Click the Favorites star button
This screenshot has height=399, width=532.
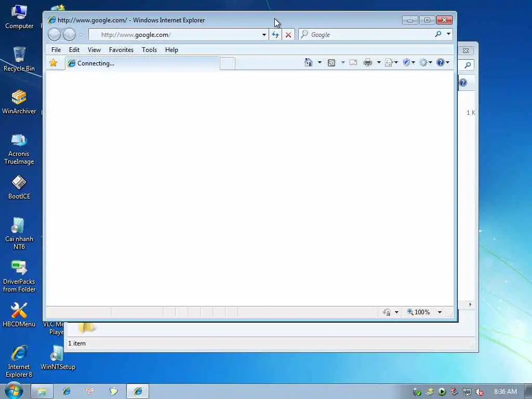point(54,63)
